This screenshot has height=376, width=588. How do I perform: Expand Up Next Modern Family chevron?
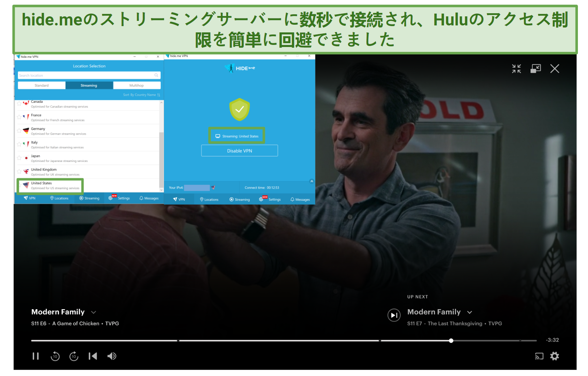(470, 312)
